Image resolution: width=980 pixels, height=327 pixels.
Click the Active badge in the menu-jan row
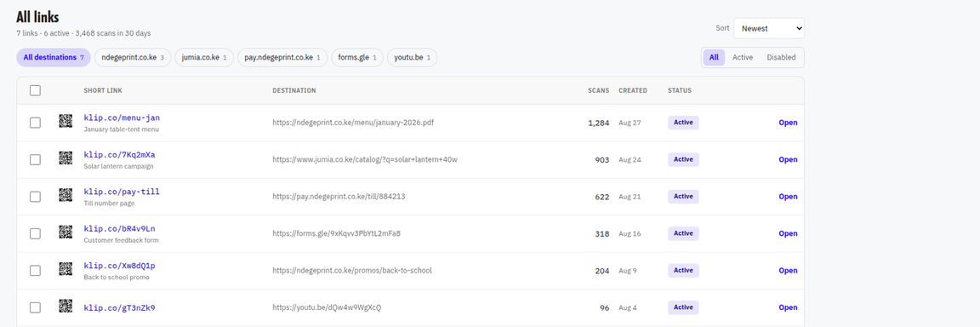683,123
